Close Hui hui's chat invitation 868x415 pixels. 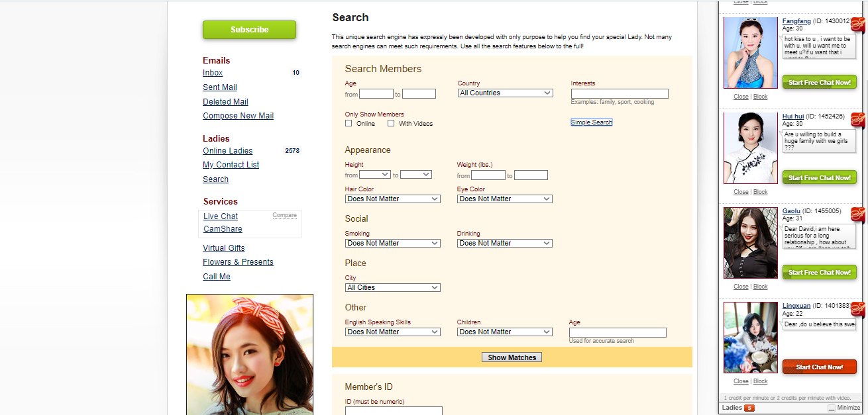coord(741,192)
